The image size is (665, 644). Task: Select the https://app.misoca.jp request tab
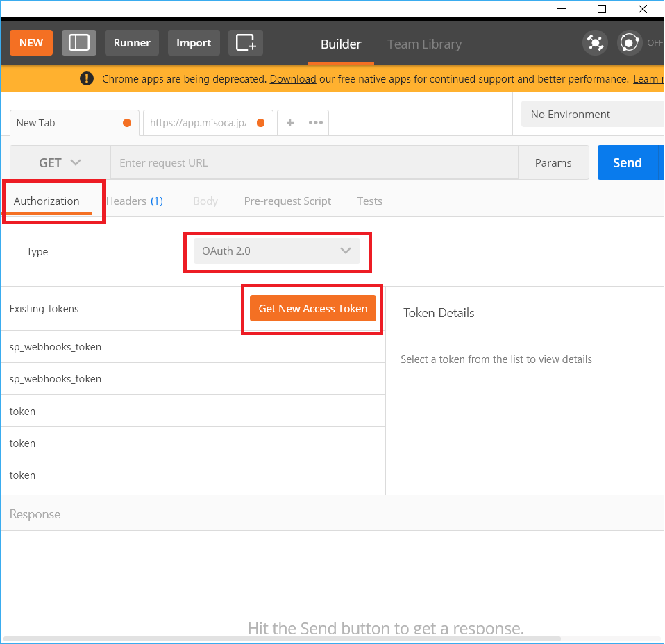click(208, 123)
